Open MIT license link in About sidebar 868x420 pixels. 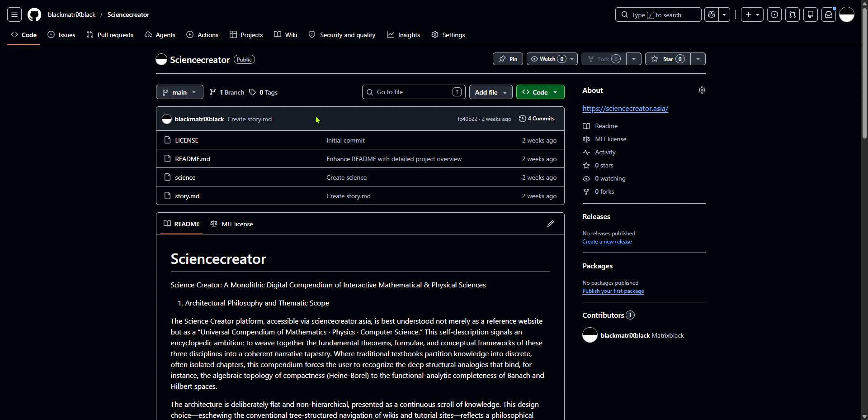[x=604, y=139]
